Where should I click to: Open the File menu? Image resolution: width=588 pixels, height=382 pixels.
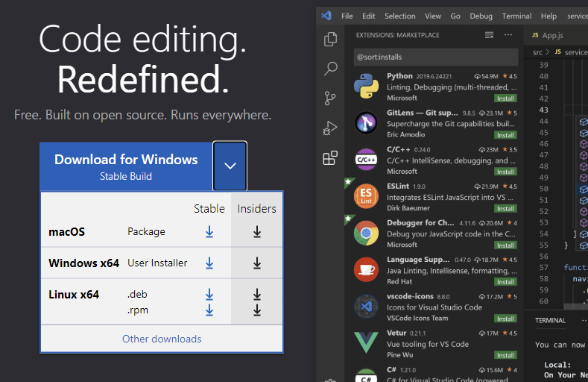click(347, 16)
